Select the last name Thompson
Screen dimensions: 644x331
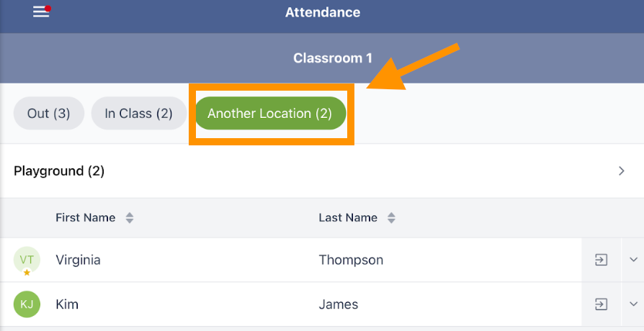tap(351, 260)
